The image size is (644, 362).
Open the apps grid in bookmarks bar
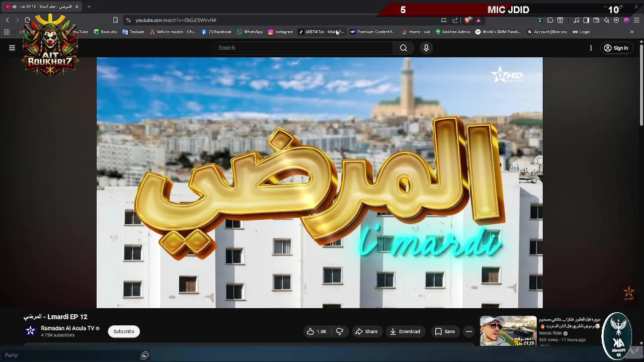point(7,32)
